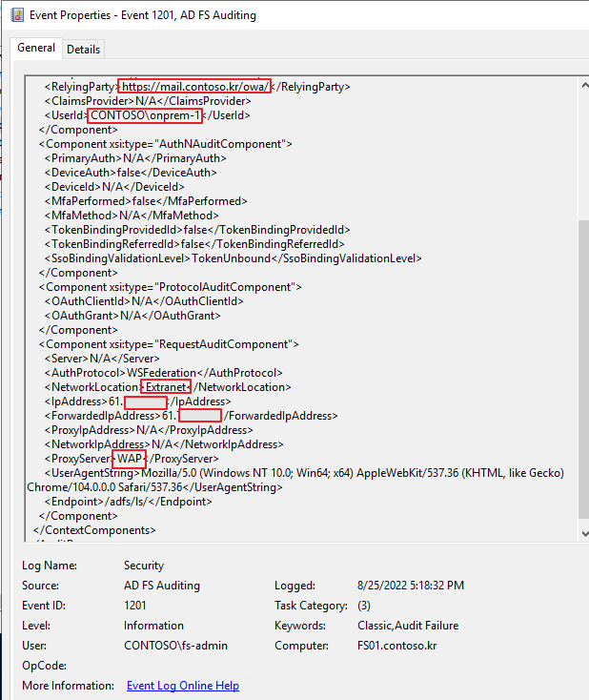Click the MfaPerformed false line
Image resolution: width=589 pixels, height=700 pixels.
click(x=146, y=201)
